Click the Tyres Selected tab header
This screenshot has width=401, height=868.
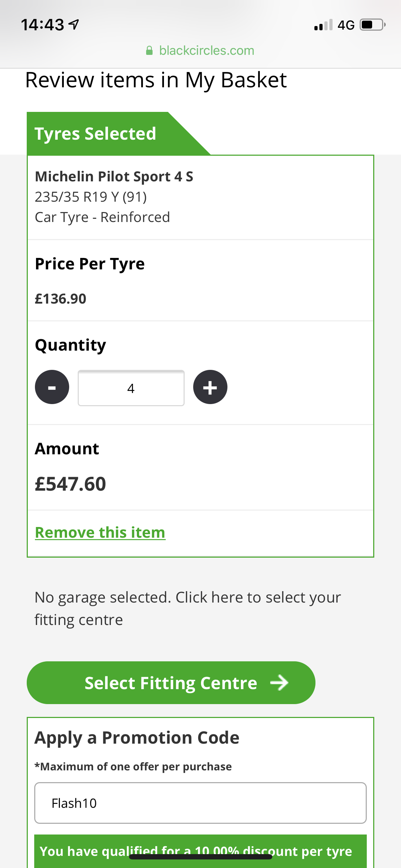click(x=96, y=134)
